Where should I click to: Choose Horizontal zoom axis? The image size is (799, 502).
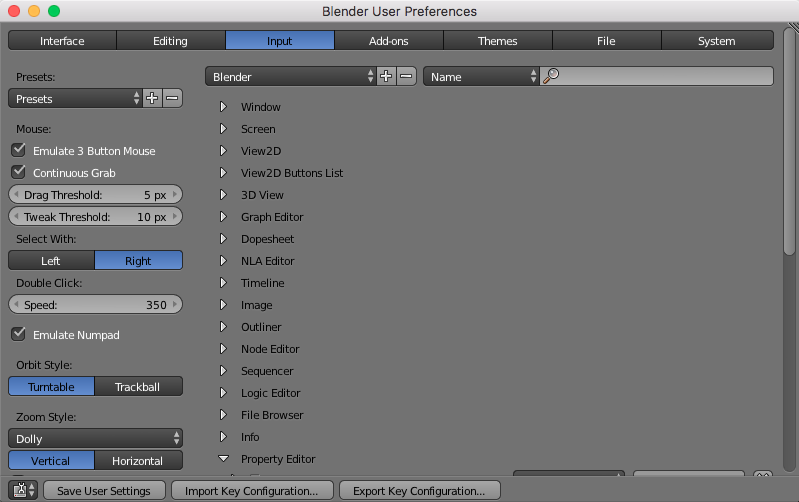(x=138, y=460)
